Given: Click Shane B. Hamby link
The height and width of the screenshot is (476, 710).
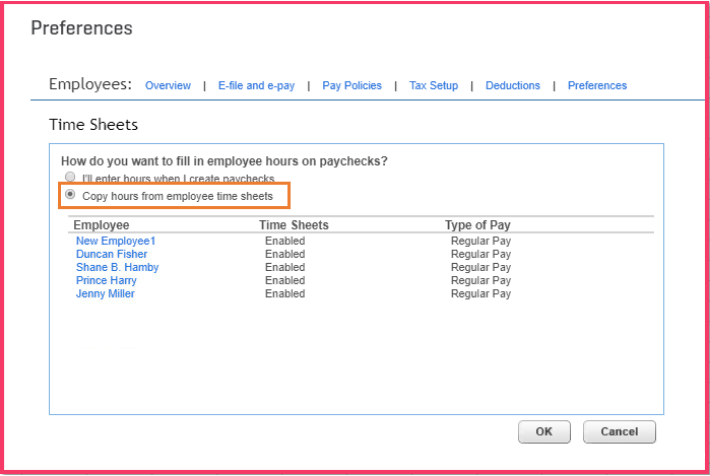Looking at the screenshot, I should (x=117, y=267).
